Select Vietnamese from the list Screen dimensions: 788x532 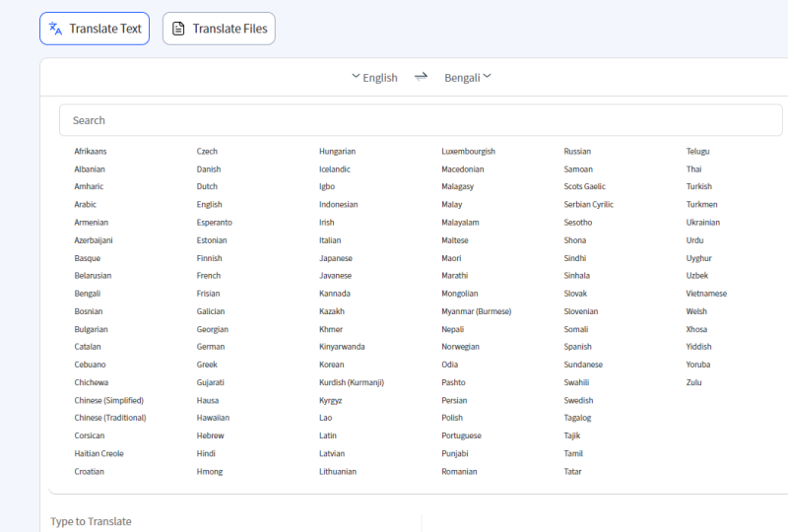(x=706, y=294)
